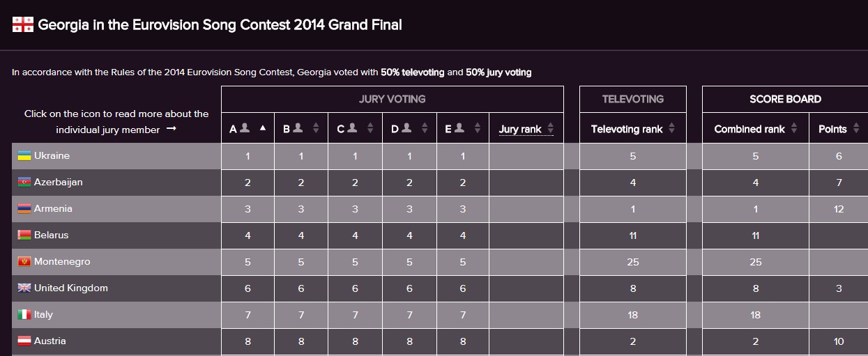
Task: Click the Georgia flag in the title
Action: point(22,26)
